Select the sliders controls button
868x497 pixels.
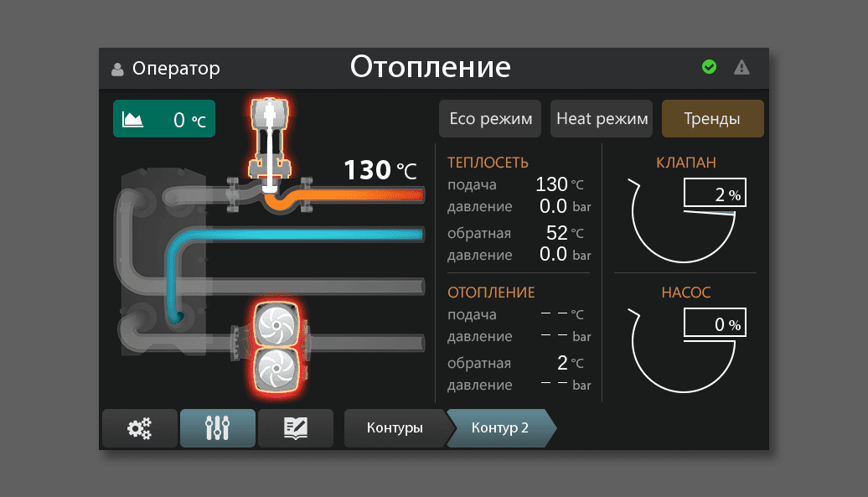coord(218,427)
